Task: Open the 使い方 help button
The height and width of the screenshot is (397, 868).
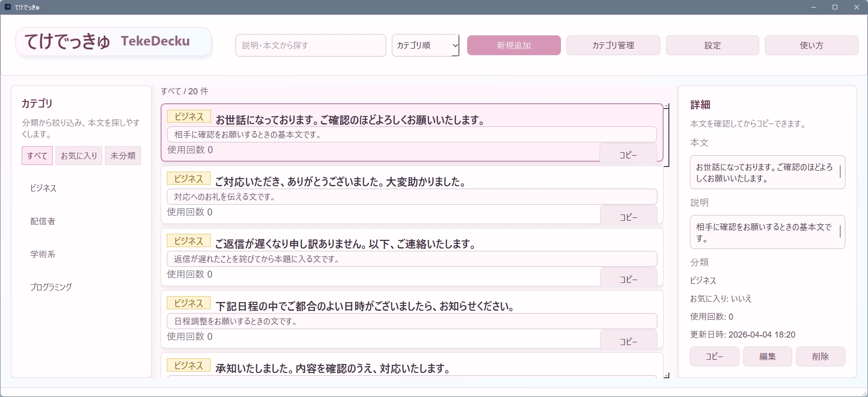Action: 811,45
